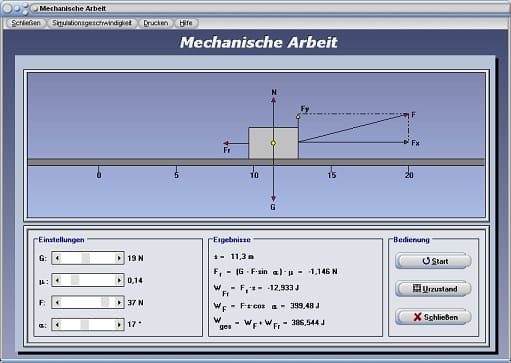Click the F vector arrowhead
The image size is (511, 363).
pos(406,115)
